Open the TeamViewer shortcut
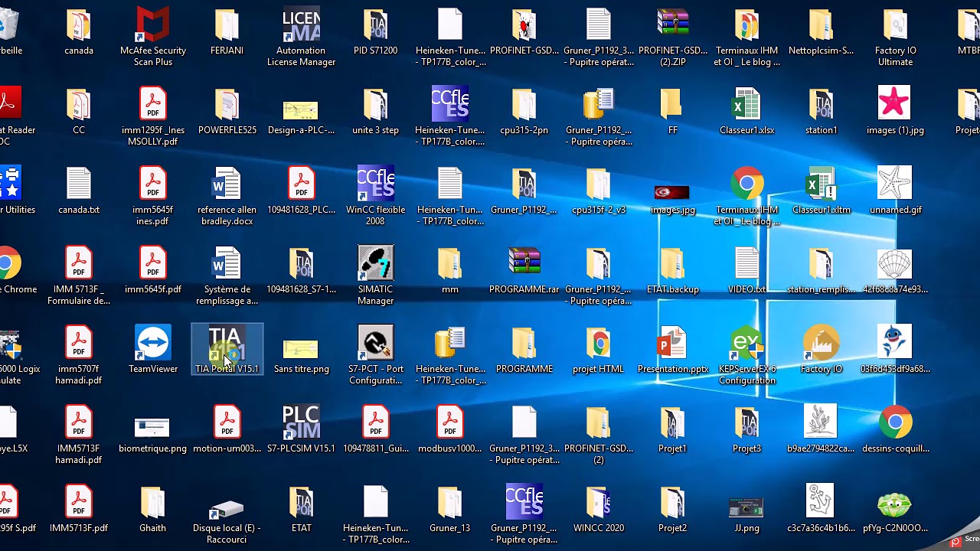This screenshot has width=980, height=551. pos(153,349)
